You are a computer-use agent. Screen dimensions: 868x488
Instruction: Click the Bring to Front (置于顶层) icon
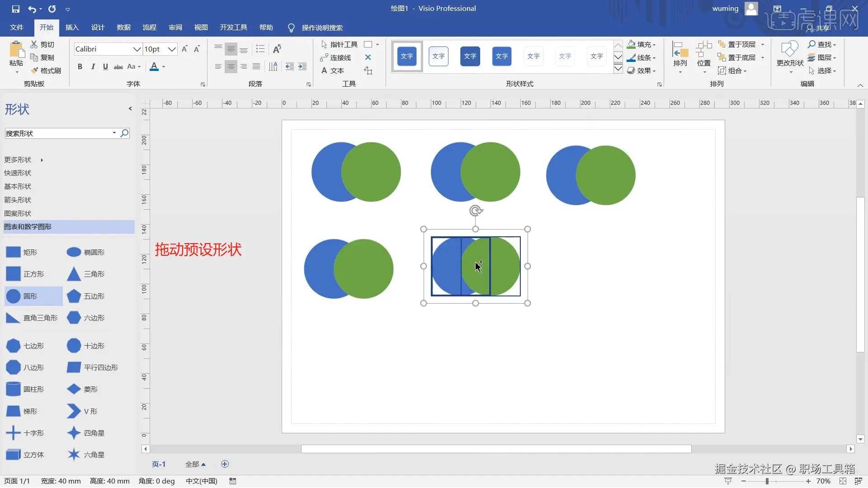coord(722,44)
